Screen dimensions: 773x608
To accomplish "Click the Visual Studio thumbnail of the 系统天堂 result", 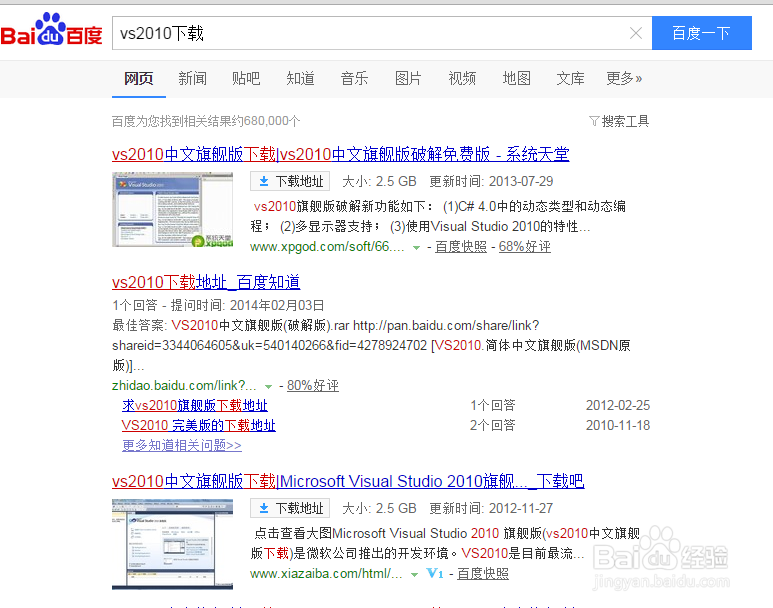I will point(172,210).
